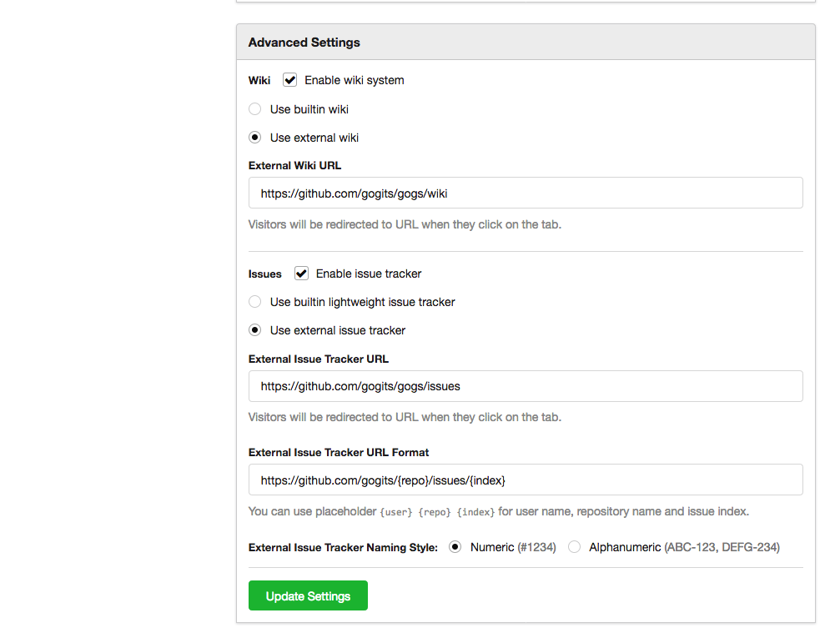Click the {user} placeholder in help text
Screen dimensions: 840x633
pyautogui.click(x=396, y=512)
